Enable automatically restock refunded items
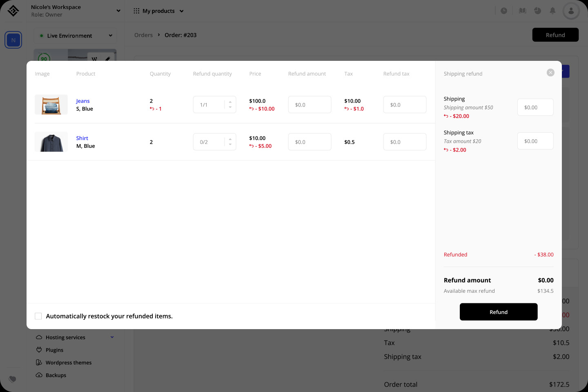The image size is (588, 392). point(38,316)
